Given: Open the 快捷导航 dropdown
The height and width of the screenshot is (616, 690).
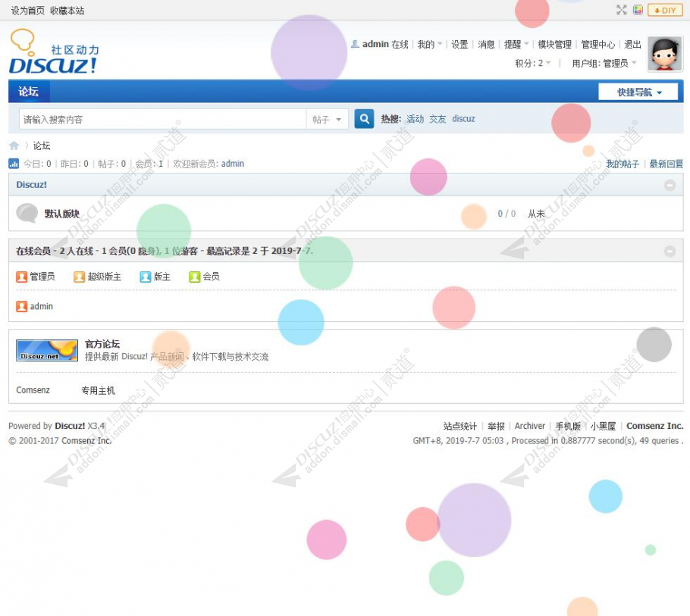Looking at the screenshot, I should click(x=638, y=92).
